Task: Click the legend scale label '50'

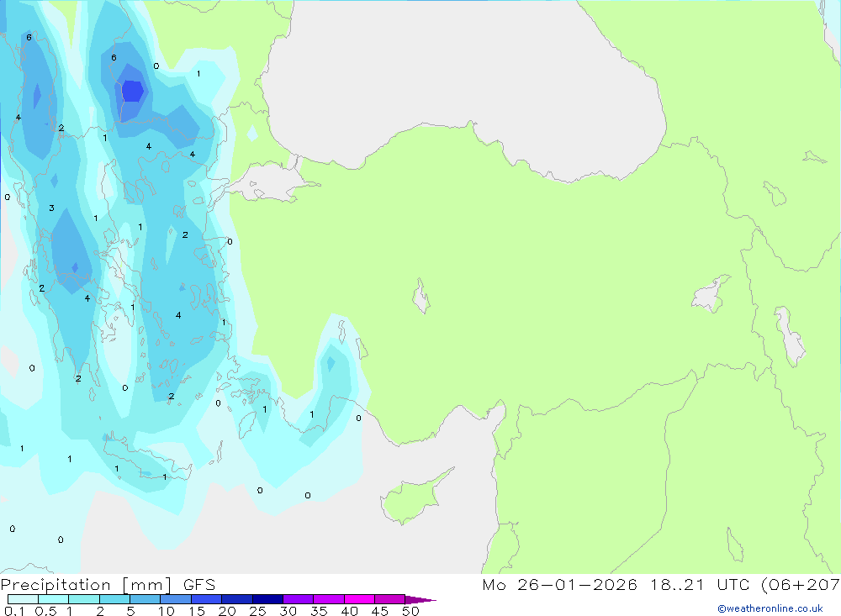Action: (411, 611)
